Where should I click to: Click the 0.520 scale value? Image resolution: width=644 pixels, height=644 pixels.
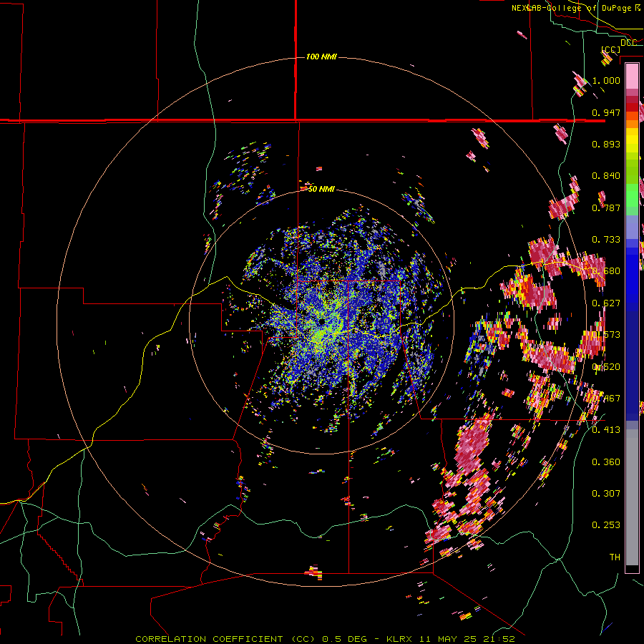coord(606,367)
